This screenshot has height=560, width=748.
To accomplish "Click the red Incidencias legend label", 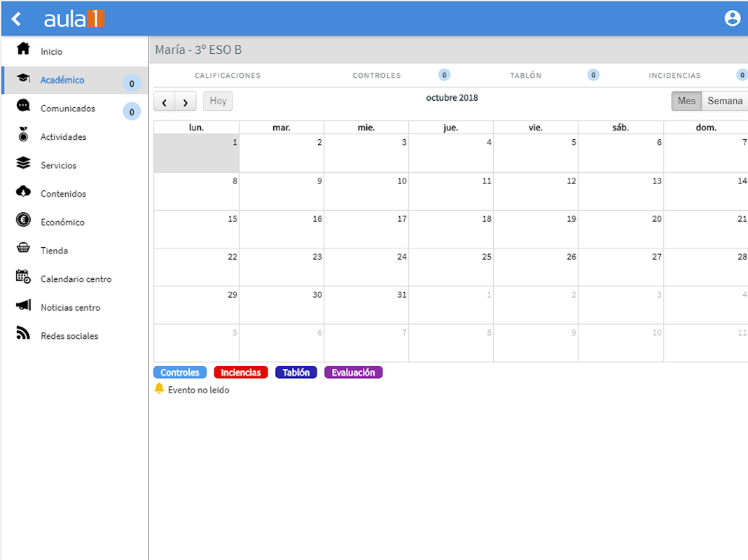I will pyautogui.click(x=241, y=372).
